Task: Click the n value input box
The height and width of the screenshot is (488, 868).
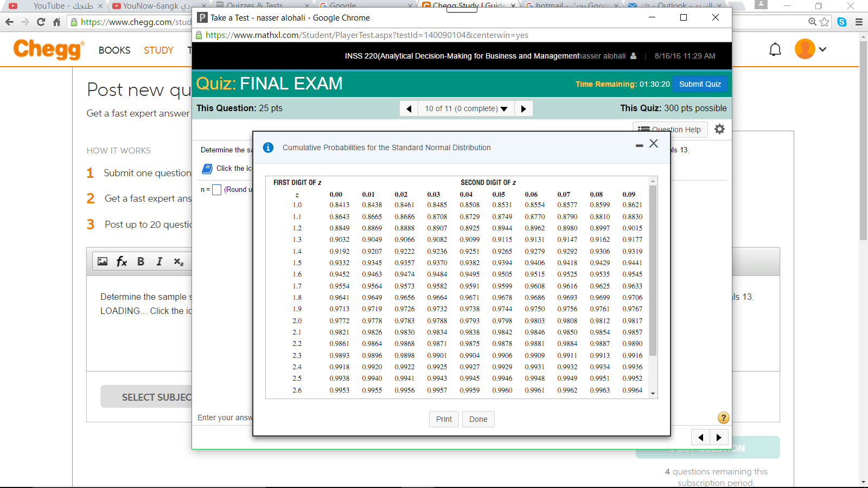Action: (x=216, y=189)
